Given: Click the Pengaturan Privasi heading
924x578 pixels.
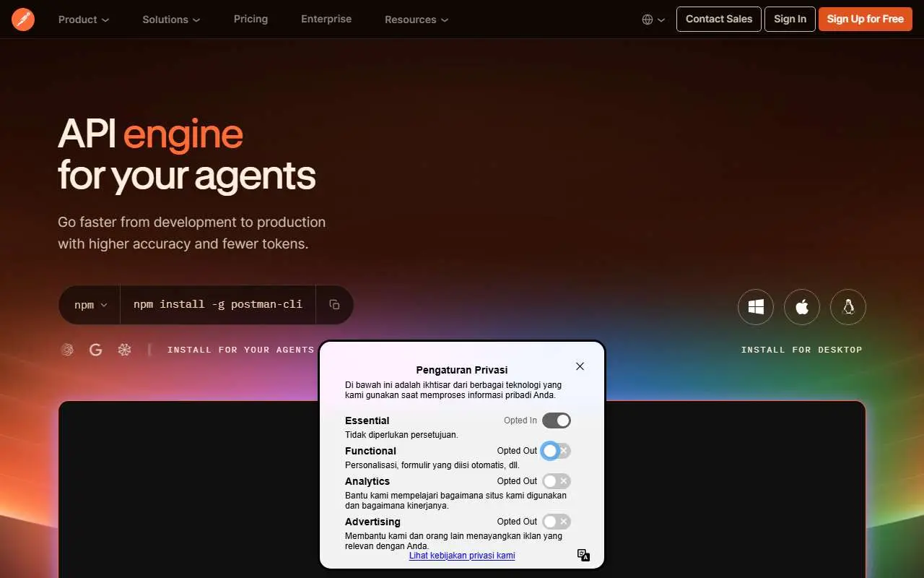Looking at the screenshot, I should 462,370.
